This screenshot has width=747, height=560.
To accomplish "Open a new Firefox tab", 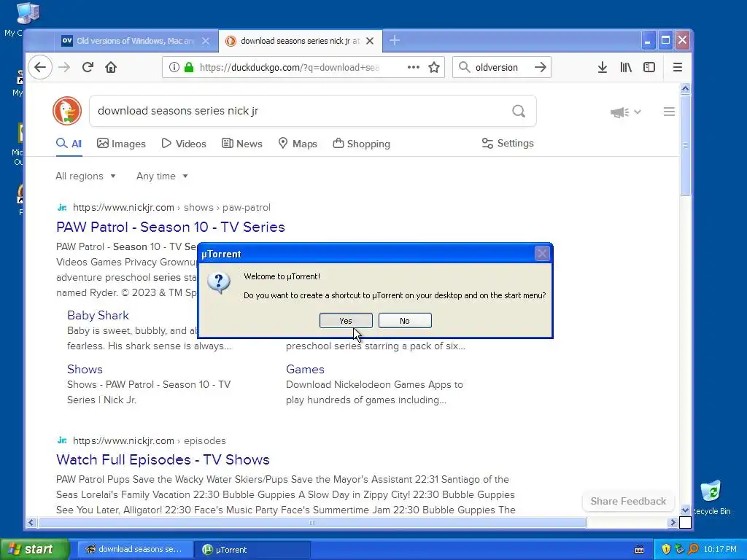I will 395,41.
